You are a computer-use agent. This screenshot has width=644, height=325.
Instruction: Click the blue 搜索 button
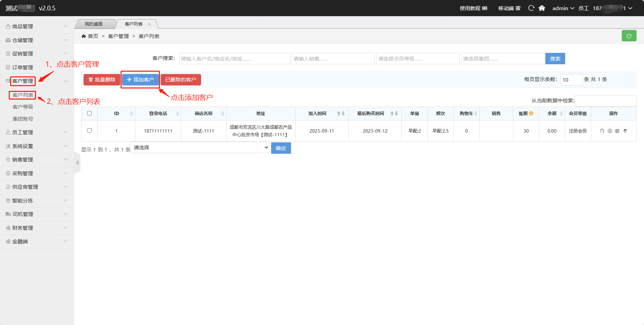(555, 59)
